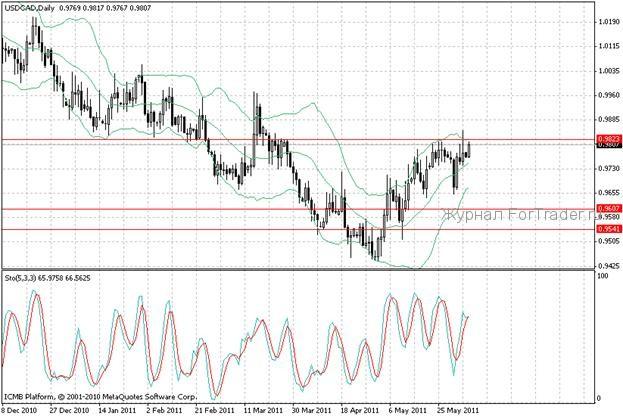Click the 0.9541 red price label
The image size is (623, 416).
pyautogui.click(x=606, y=229)
